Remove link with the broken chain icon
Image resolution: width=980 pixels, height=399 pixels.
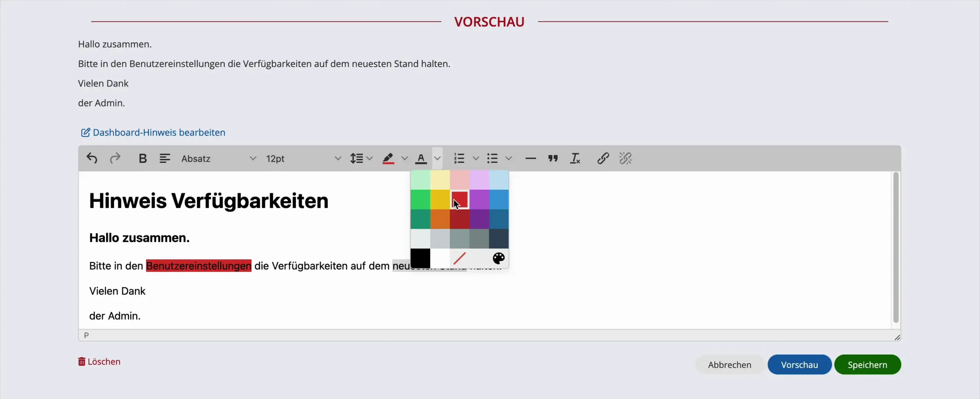pyautogui.click(x=626, y=158)
